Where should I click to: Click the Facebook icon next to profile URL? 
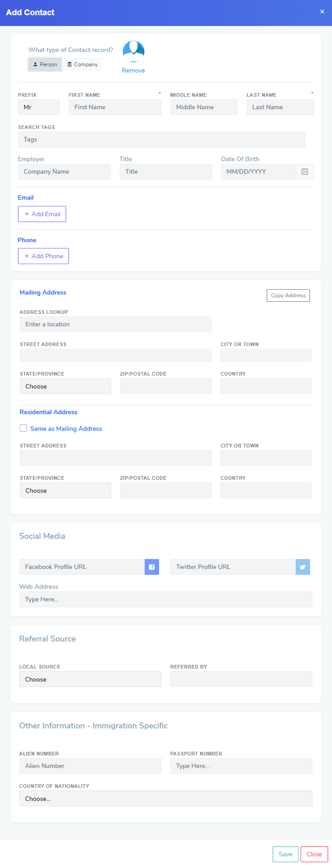151,567
